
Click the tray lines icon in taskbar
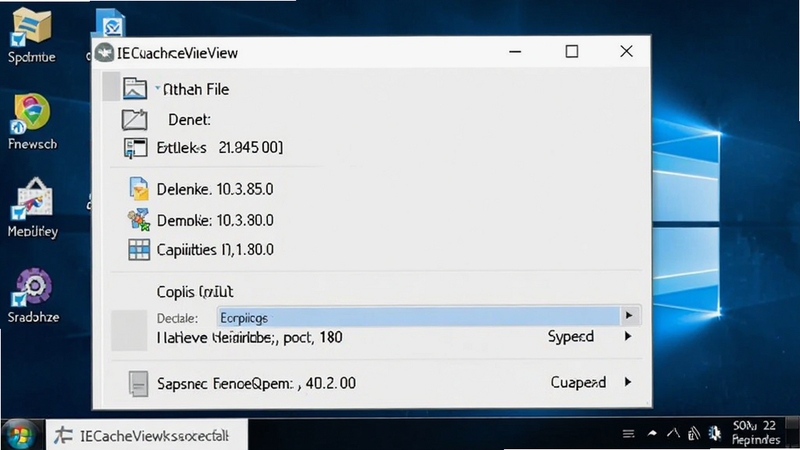629,434
